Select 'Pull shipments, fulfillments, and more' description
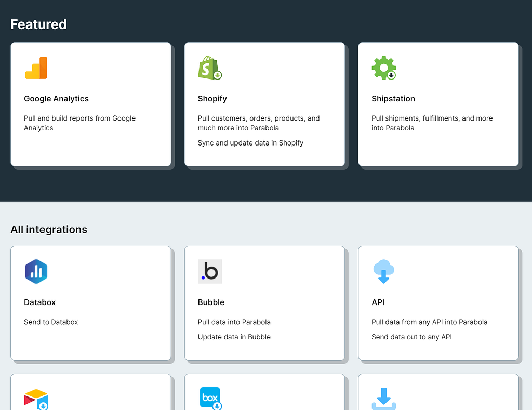 coord(432,123)
